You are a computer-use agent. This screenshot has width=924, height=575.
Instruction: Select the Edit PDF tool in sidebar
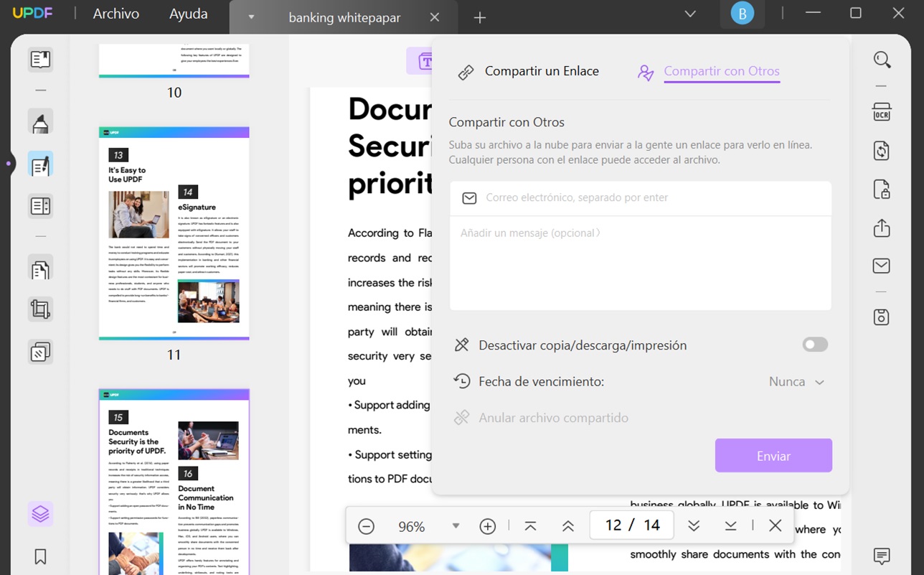(x=40, y=164)
